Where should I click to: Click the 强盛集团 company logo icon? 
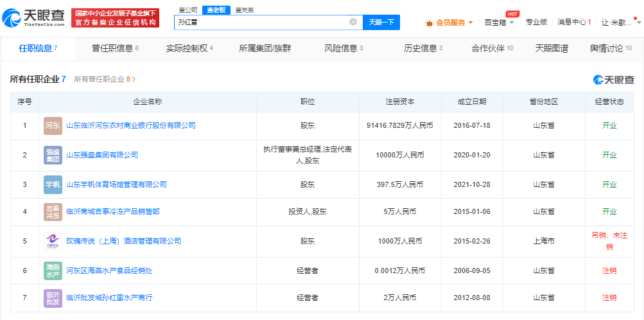(x=53, y=155)
